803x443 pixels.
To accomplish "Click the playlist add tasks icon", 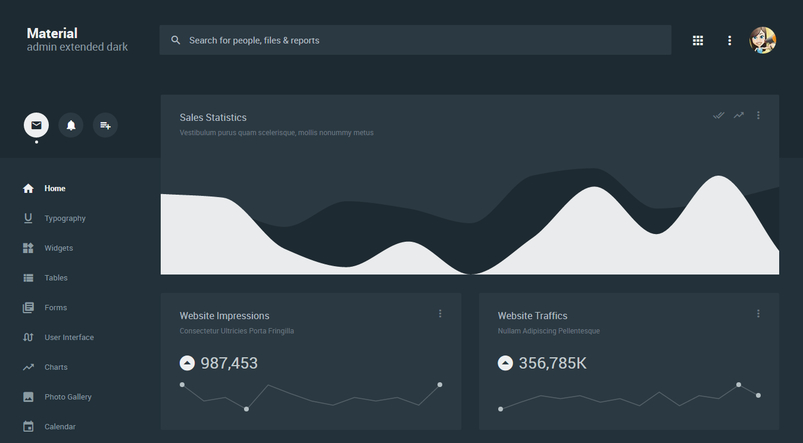I will tap(105, 125).
